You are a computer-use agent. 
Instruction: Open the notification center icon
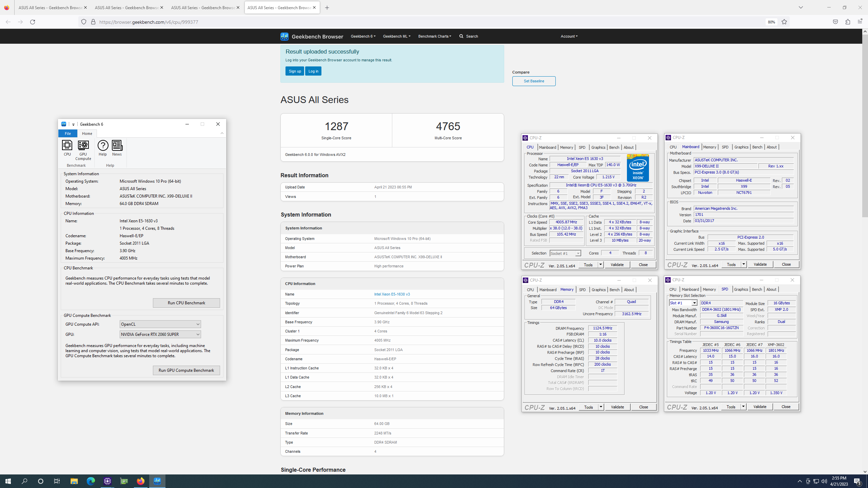[x=858, y=481]
